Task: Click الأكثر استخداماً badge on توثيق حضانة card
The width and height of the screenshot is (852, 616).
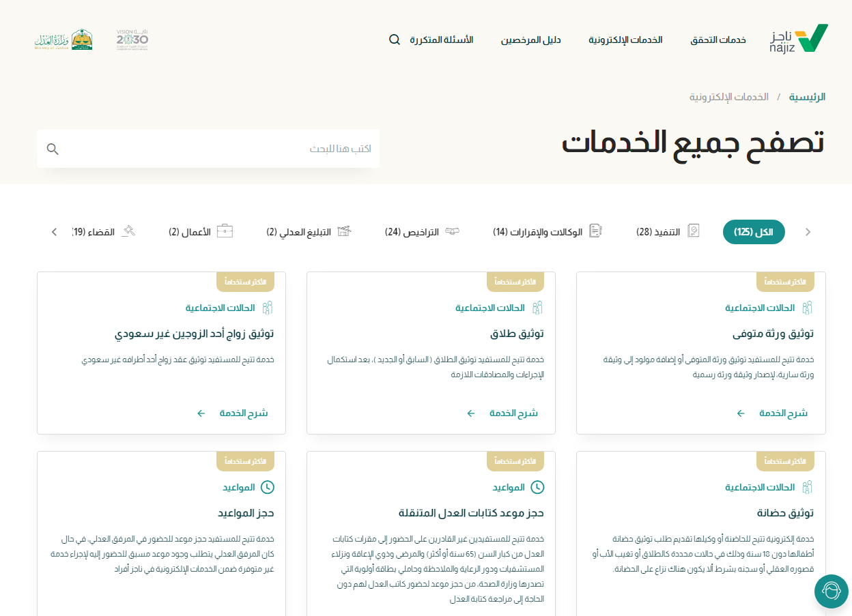Action: click(785, 461)
